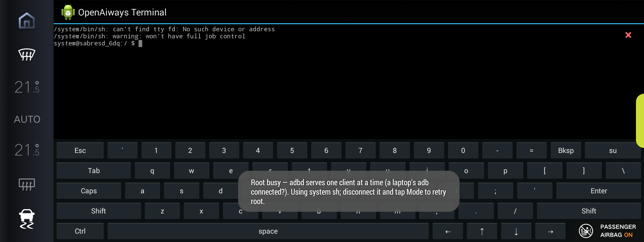Tap the number 8 key
The width and height of the screenshot is (644, 242).
click(395, 151)
